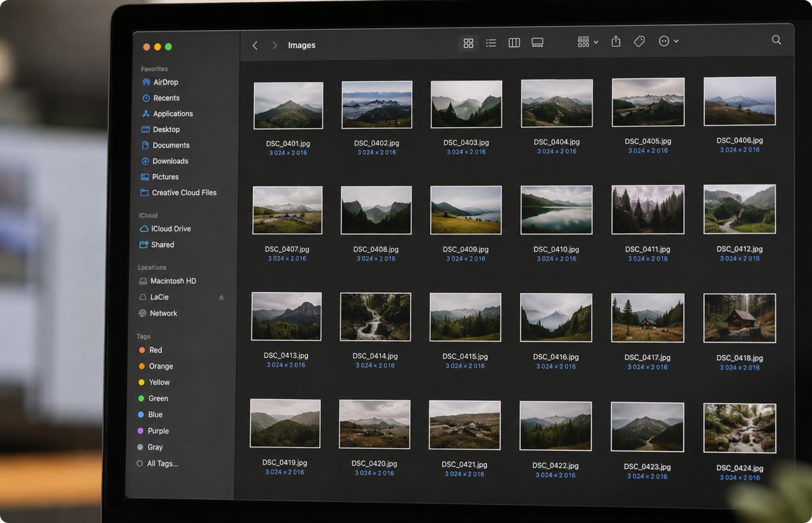Filter by the Gray tag
Screen dimensions: 812x523
(150, 447)
